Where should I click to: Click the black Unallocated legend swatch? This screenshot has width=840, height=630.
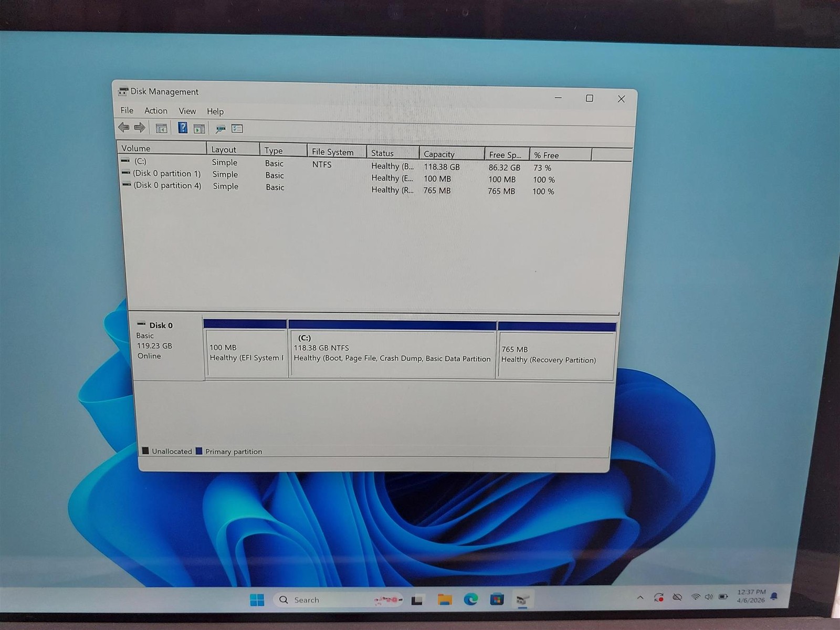[145, 450]
